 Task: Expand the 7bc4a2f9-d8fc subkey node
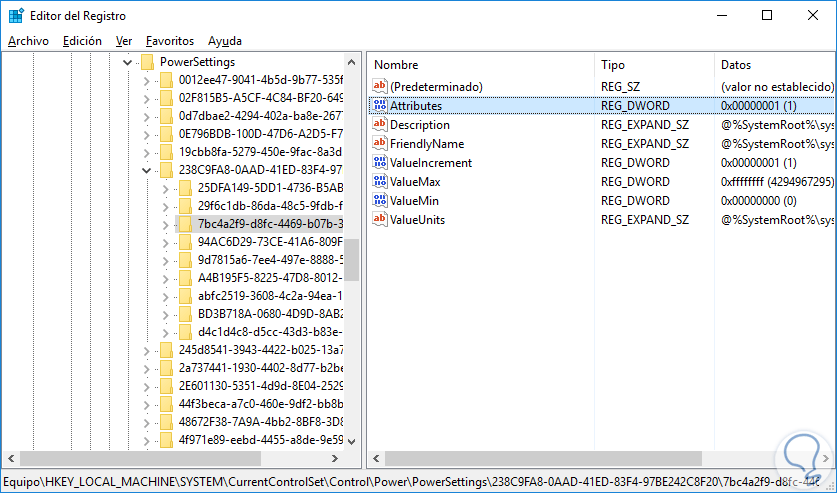tap(165, 225)
